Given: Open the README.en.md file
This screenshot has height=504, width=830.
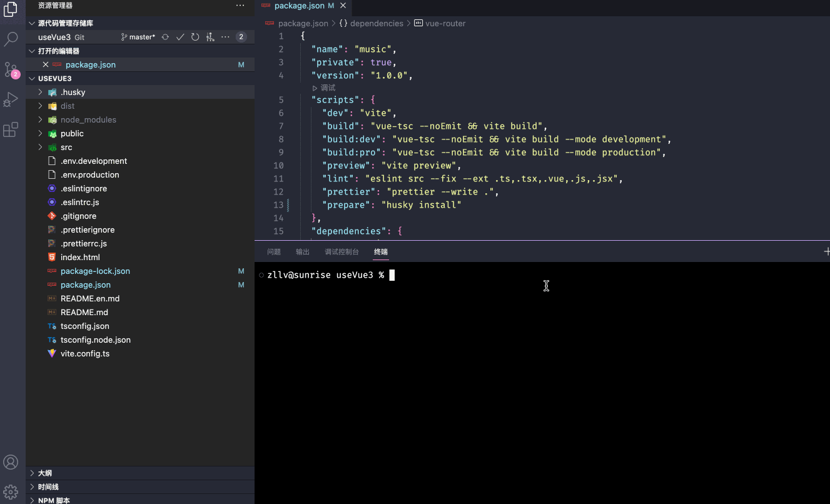Looking at the screenshot, I should pyautogui.click(x=140, y=298).
